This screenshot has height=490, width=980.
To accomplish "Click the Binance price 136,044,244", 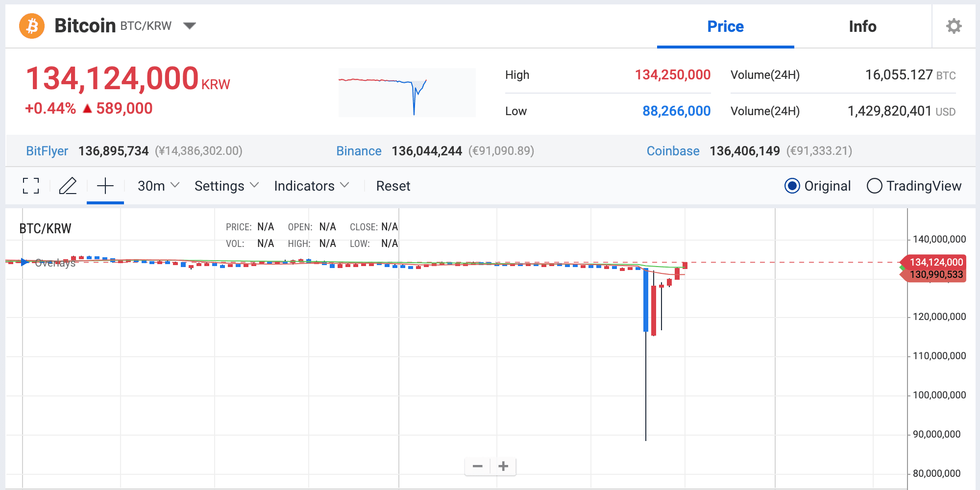I will 427,151.
